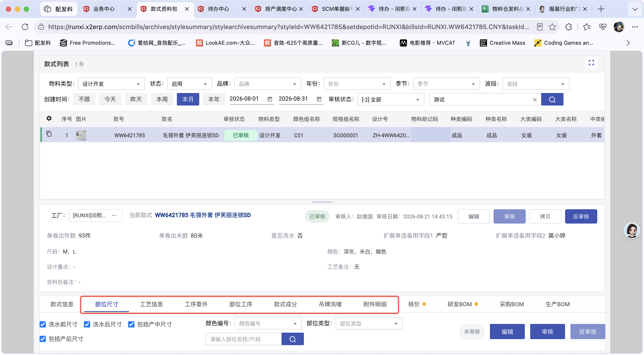
Task: Uncheck the 洗水前尺寸 checkbox
Action: (x=43, y=324)
